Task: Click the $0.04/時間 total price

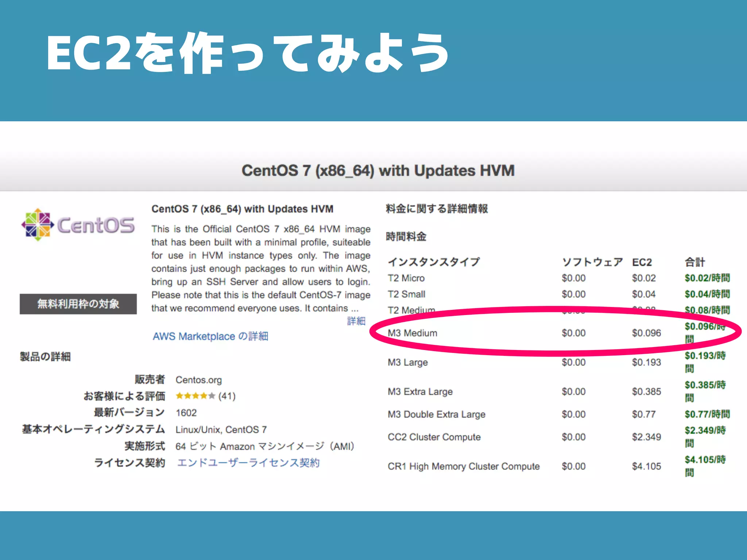Action: point(707,294)
